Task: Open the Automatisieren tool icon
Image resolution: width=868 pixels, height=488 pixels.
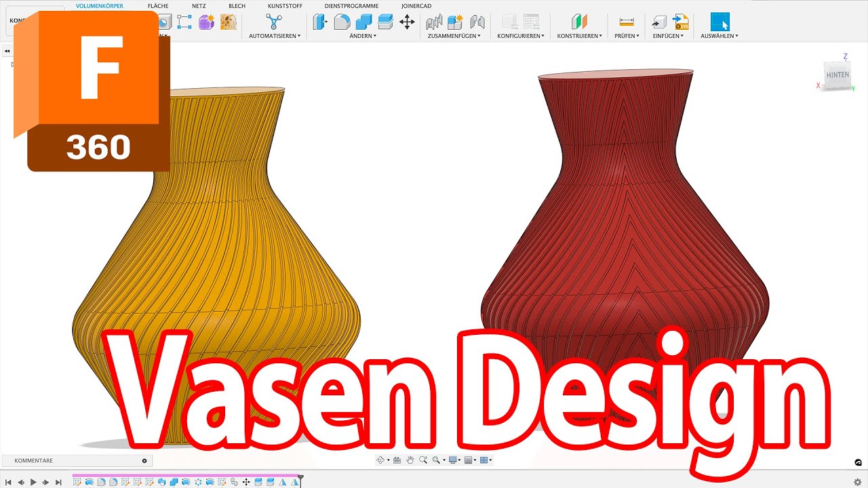Action: (274, 22)
